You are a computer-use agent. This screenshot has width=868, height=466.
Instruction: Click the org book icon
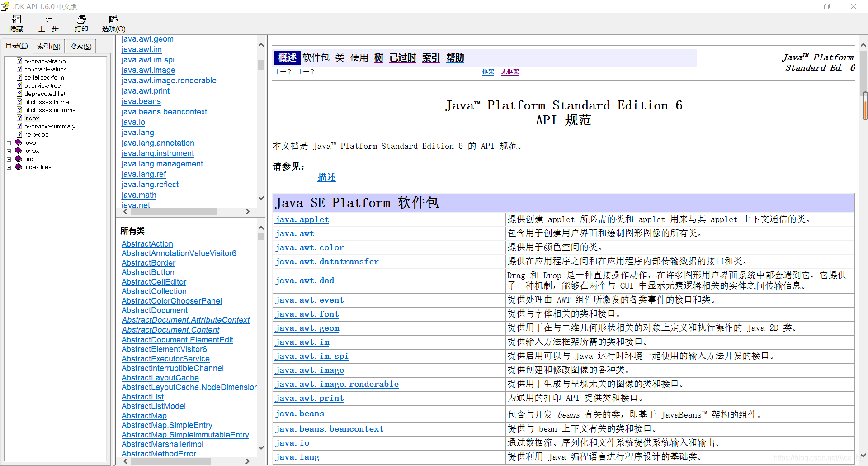point(19,159)
